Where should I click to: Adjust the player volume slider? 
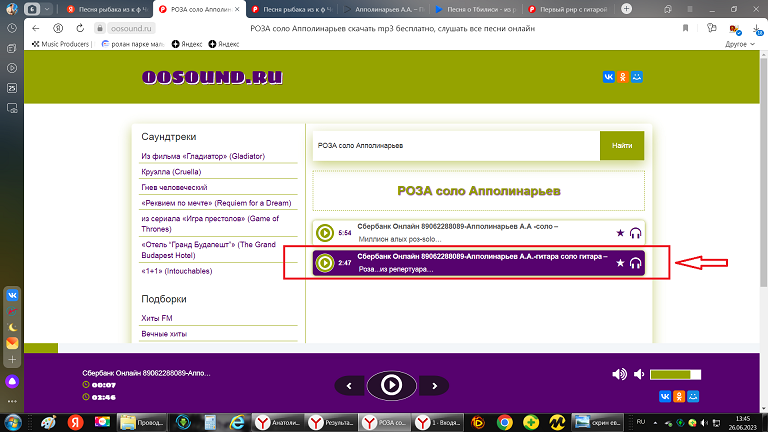[675, 375]
